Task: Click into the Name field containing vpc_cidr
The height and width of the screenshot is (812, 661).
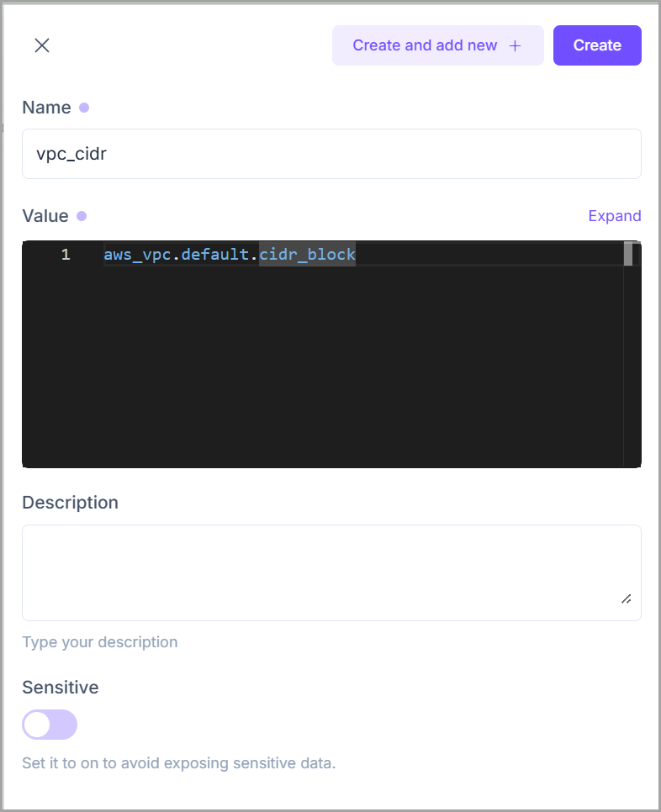Action: [x=331, y=154]
